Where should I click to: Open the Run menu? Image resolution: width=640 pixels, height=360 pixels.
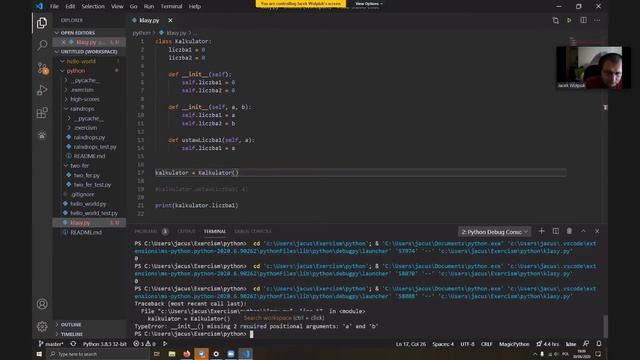pos(149,7)
